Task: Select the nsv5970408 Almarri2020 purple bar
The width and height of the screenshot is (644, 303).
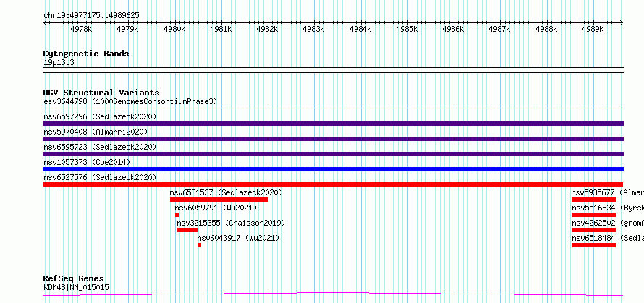Action: click(333, 139)
